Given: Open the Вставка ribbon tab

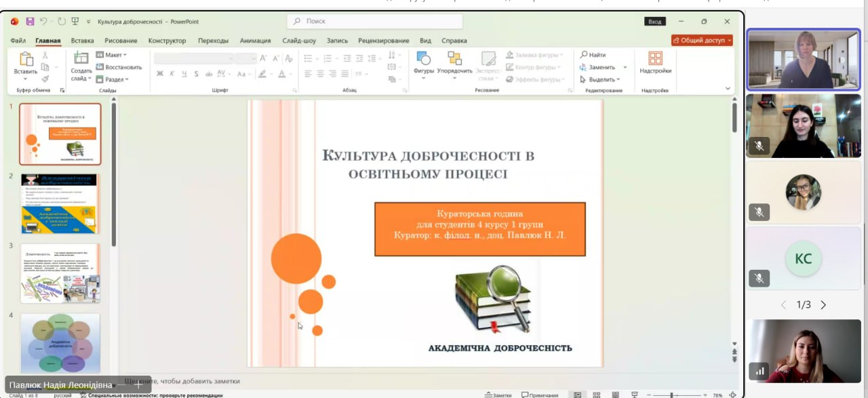Looking at the screenshot, I should [x=82, y=41].
